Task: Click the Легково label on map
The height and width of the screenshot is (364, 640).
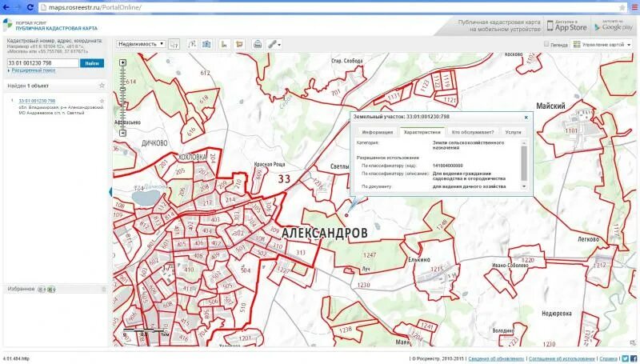Action: (x=588, y=239)
